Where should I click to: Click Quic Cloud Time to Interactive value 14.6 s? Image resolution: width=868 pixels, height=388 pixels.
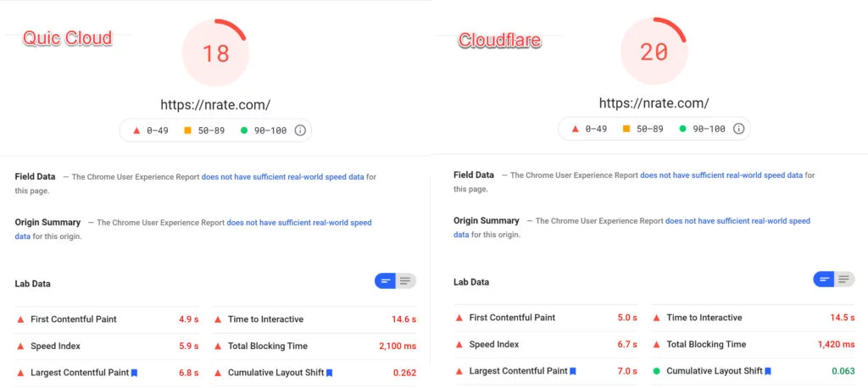click(403, 319)
